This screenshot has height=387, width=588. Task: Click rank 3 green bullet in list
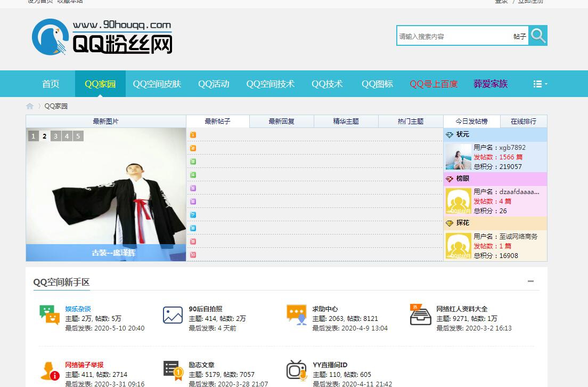(x=193, y=162)
